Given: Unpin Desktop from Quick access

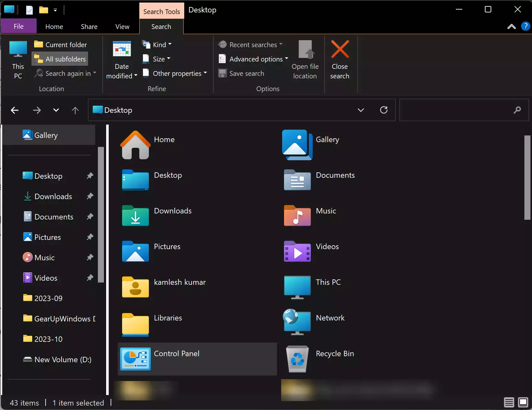Looking at the screenshot, I should [90, 176].
